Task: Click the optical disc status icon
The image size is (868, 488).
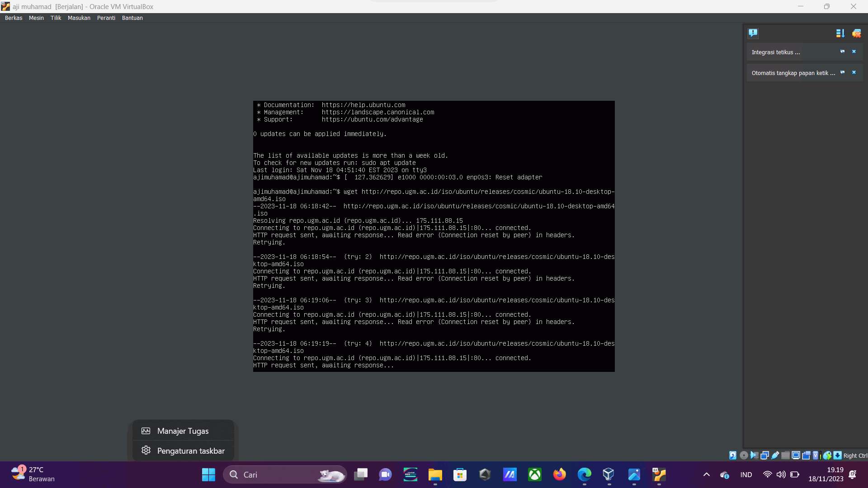Action: point(744,455)
